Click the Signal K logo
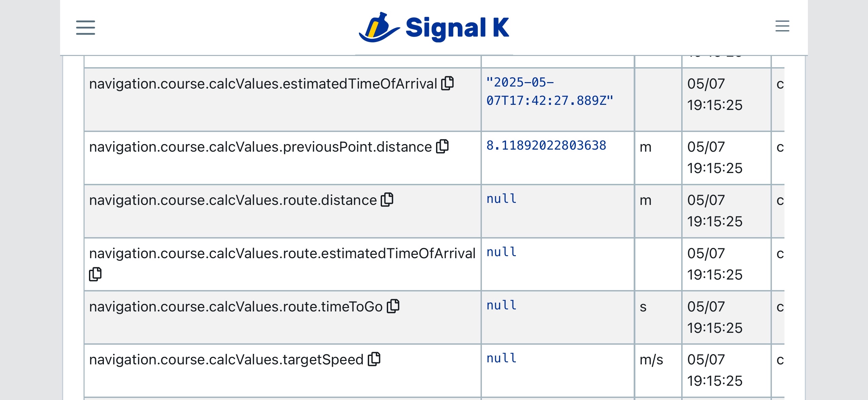This screenshot has width=868, height=400. pyautogui.click(x=434, y=28)
